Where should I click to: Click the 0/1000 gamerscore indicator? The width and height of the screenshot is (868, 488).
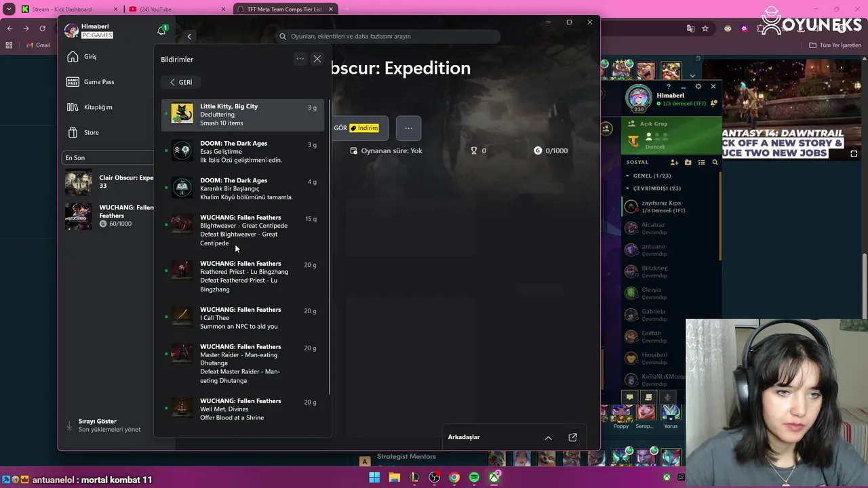(x=551, y=150)
